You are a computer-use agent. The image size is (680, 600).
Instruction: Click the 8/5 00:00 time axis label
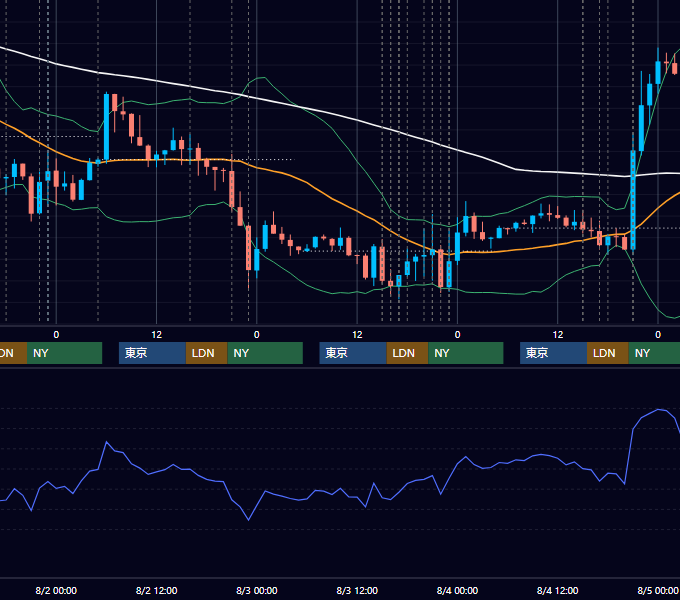pyautogui.click(x=657, y=590)
